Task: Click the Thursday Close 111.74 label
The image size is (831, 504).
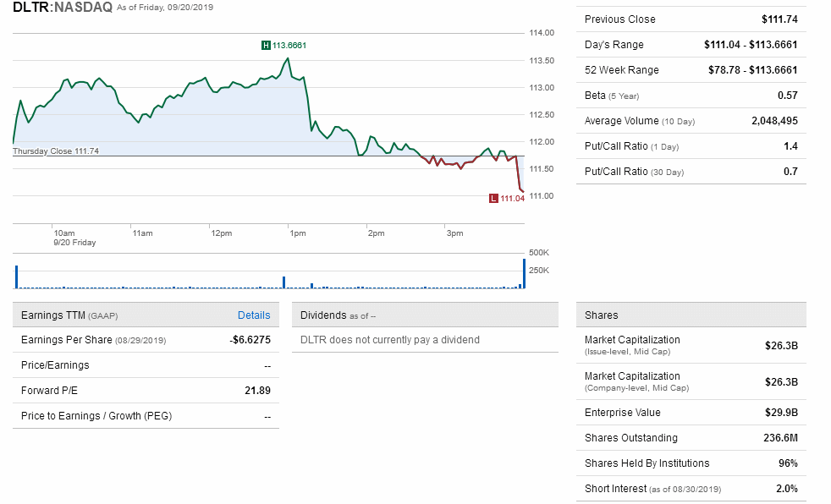Action: pyautogui.click(x=56, y=151)
